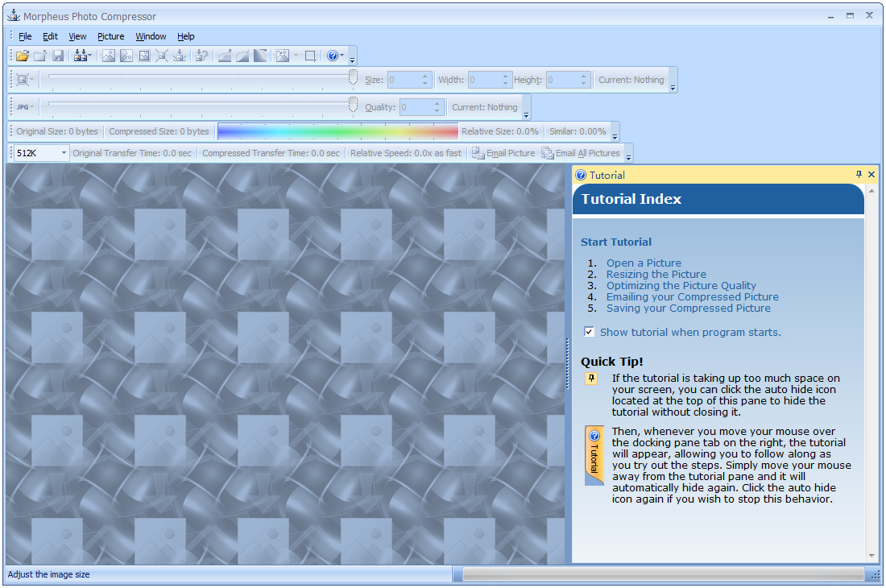Click the rainbow compression spectrum bar
Viewport: 886px width, 588px height.
click(x=337, y=131)
